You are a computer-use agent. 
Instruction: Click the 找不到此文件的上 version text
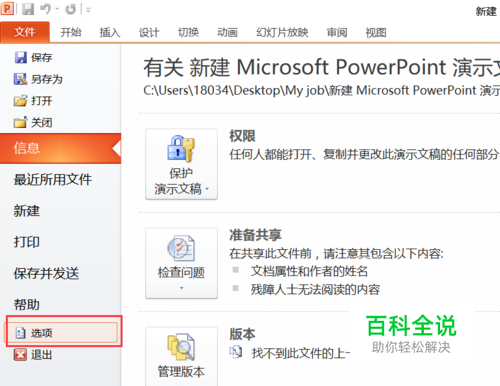[x=301, y=353]
